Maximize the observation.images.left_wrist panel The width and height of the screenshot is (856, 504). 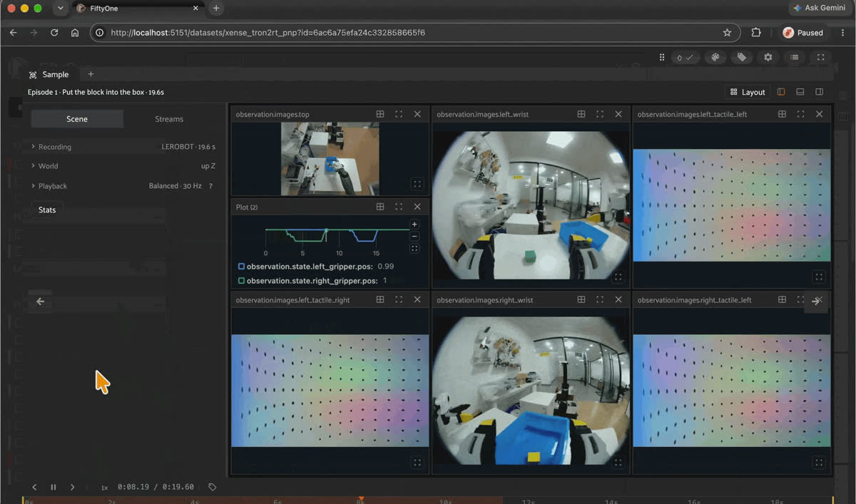click(x=600, y=114)
